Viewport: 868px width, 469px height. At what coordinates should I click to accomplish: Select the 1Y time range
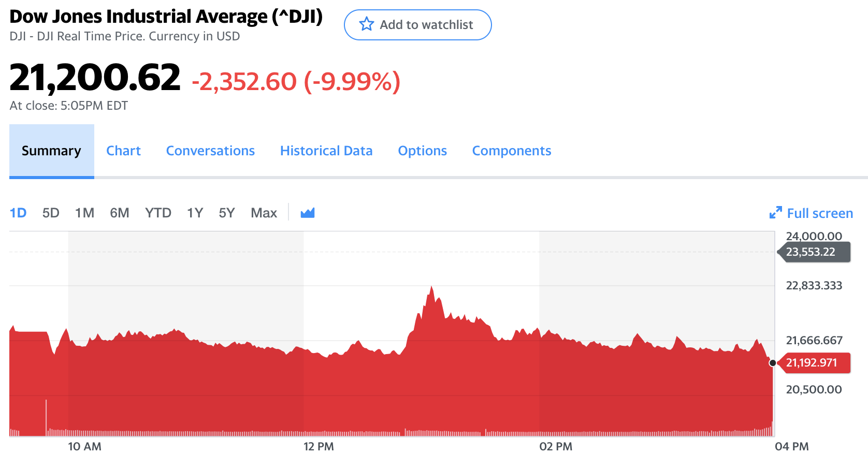(x=195, y=213)
